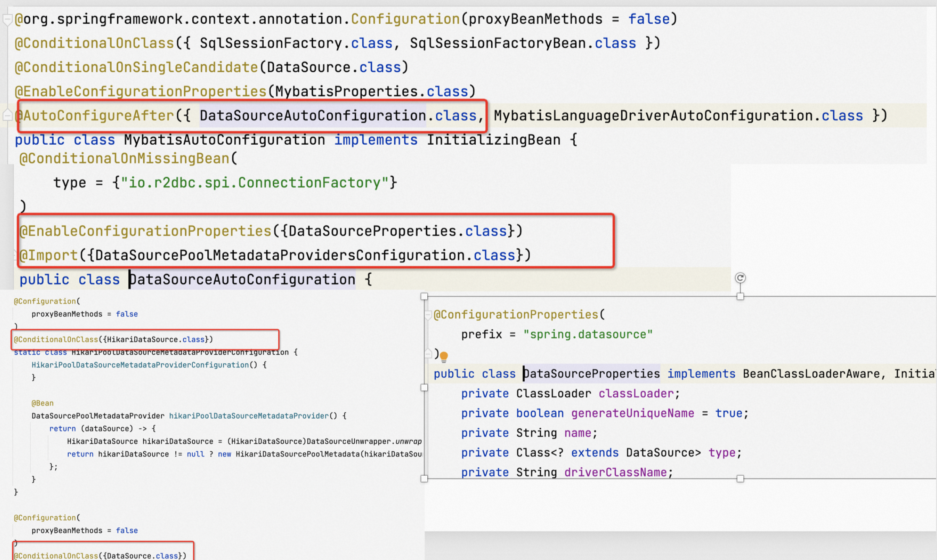Select DataSourceAutoConfiguration inside @AutoConfigureAfter
This screenshot has height=560, width=937.
(x=313, y=115)
